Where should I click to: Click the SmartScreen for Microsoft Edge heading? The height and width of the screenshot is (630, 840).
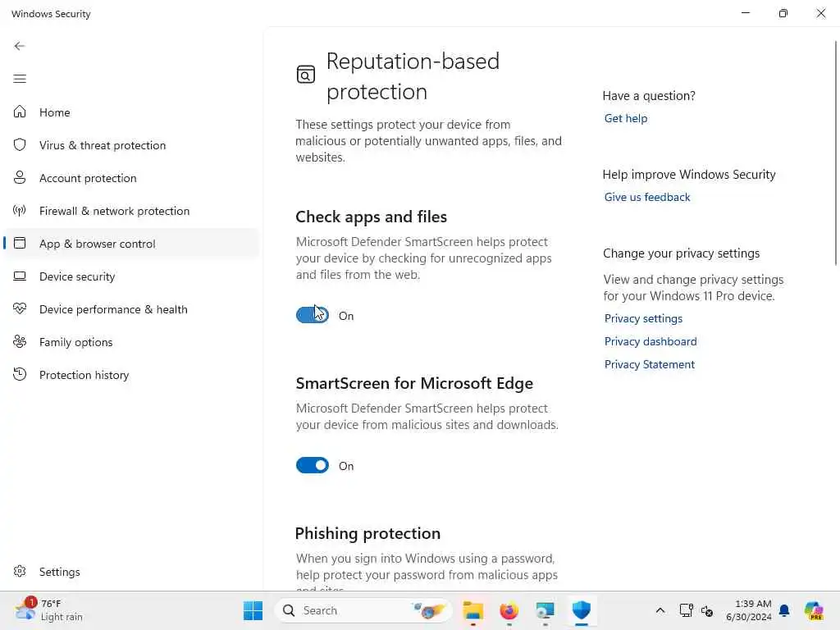pos(414,383)
